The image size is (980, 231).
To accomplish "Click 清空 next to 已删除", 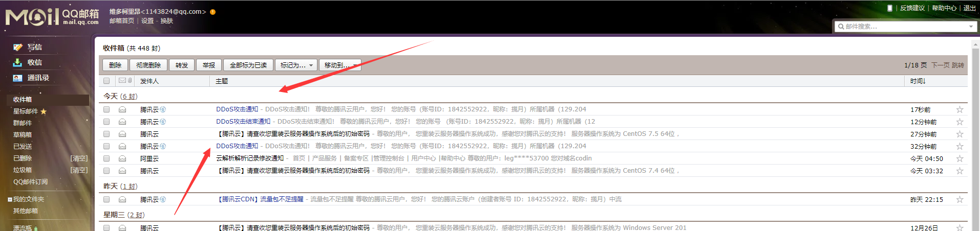I will (79, 158).
